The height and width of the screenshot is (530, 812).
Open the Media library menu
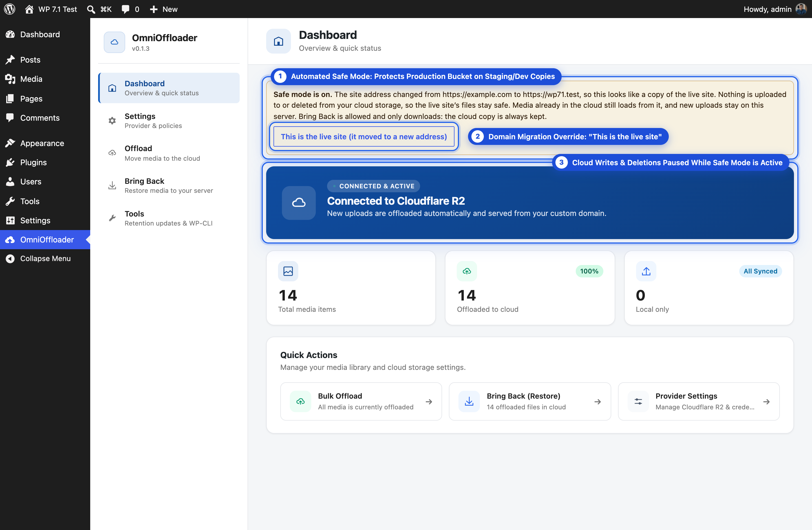click(x=45, y=79)
